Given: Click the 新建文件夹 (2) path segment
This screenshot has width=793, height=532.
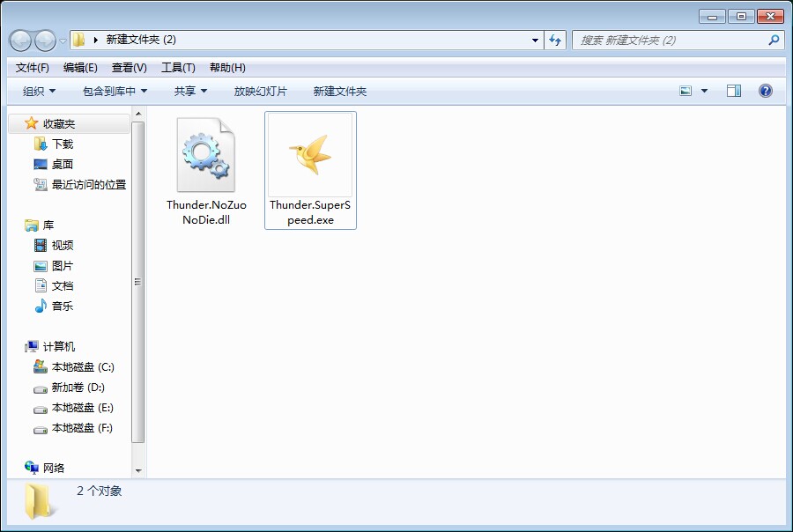Looking at the screenshot, I should click(x=141, y=40).
